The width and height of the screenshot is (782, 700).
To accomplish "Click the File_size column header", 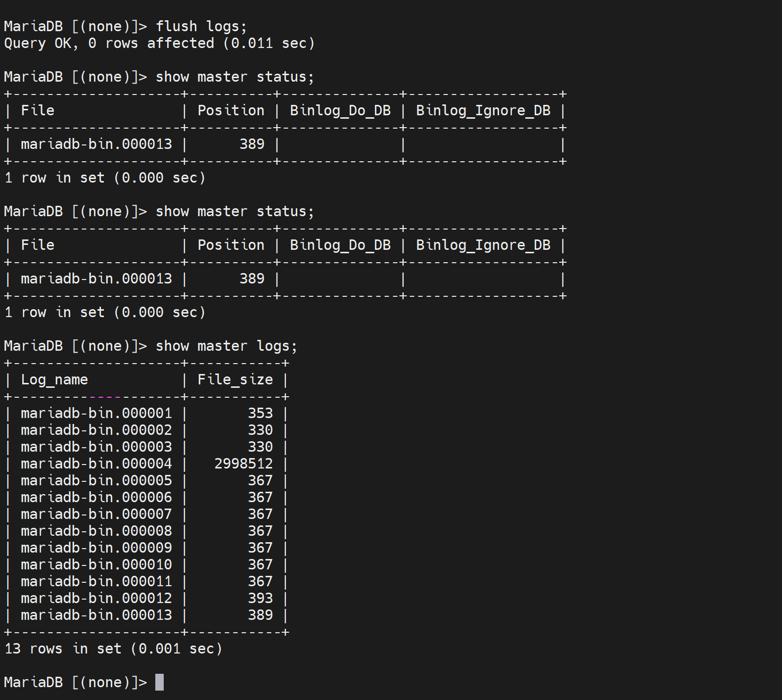I will 235,379.
